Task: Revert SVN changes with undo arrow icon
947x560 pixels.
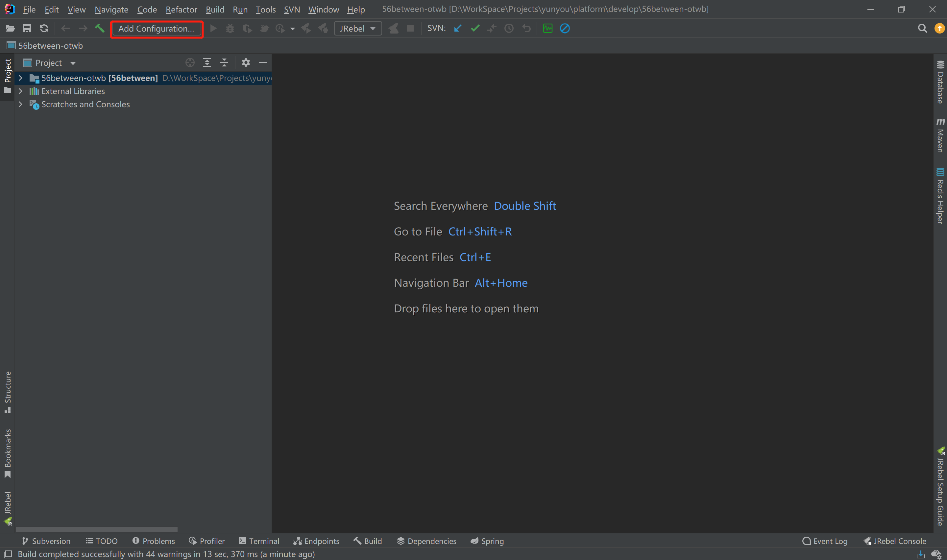Action: click(x=526, y=28)
